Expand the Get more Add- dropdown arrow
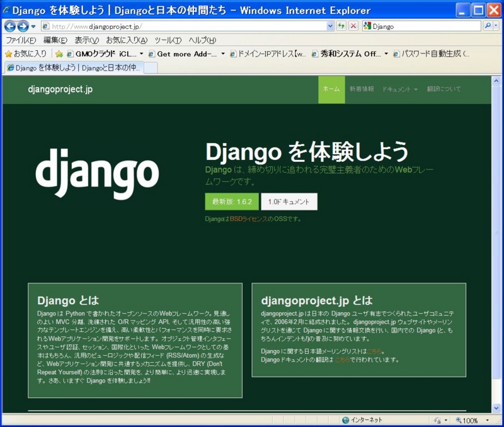504x427 pixels. coord(223,54)
